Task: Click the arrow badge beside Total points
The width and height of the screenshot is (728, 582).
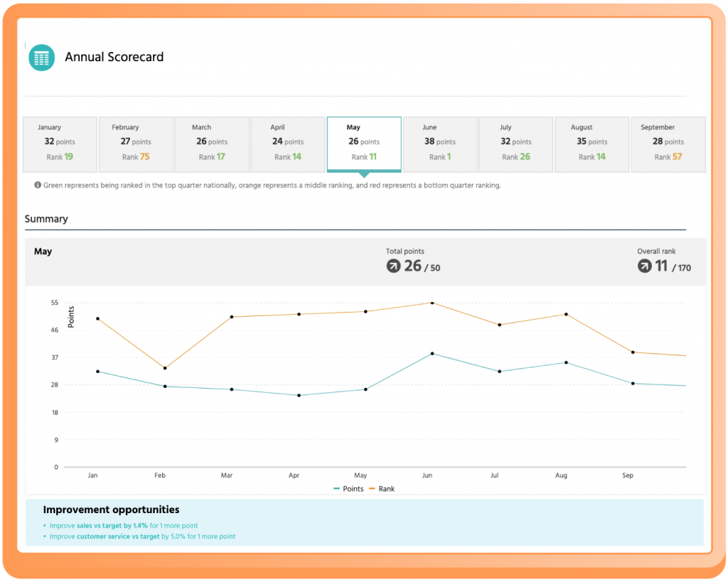Action: pyautogui.click(x=393, y=266)
